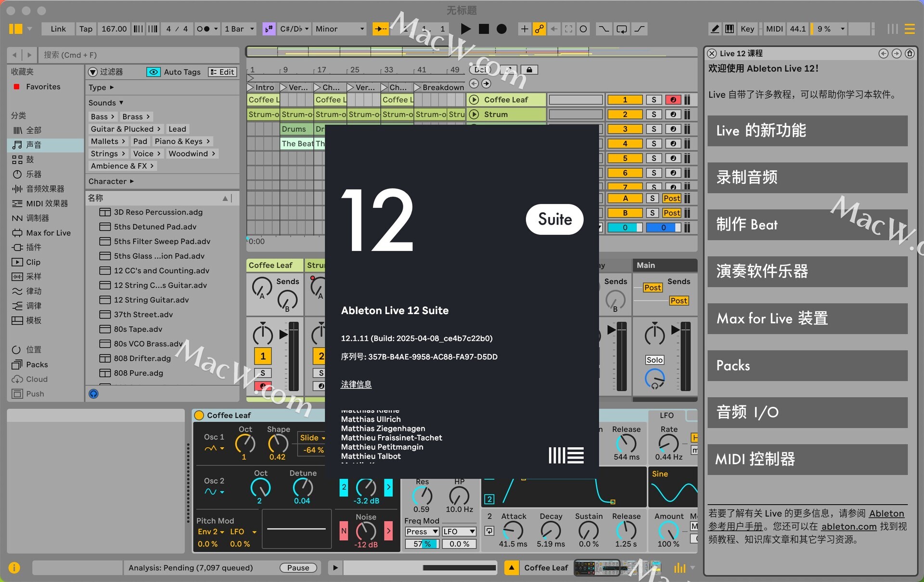The image size is (924, 582).
Task: Open the root note C#/Db dropdown
Action: [x=294, y=29]
